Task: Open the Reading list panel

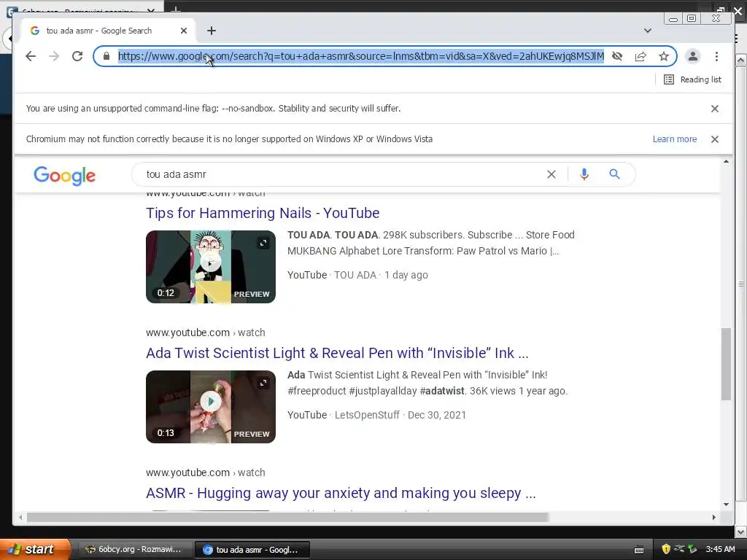Action: pyautogui.click(x=693, y=79)
